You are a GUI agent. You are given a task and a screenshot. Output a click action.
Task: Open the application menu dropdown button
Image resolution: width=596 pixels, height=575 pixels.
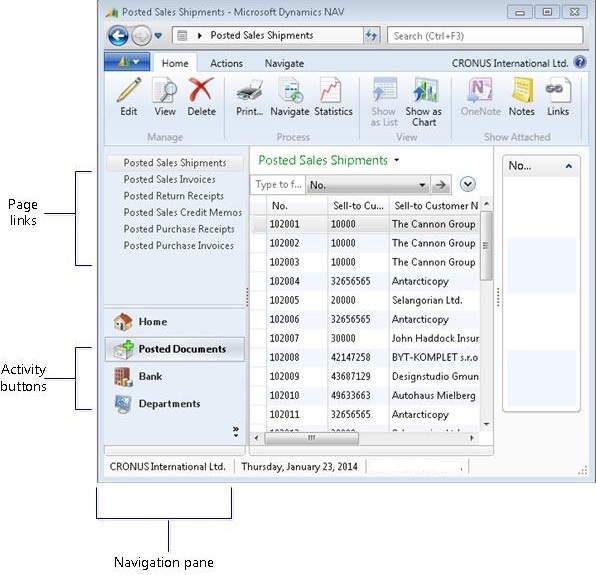(127, 62)
